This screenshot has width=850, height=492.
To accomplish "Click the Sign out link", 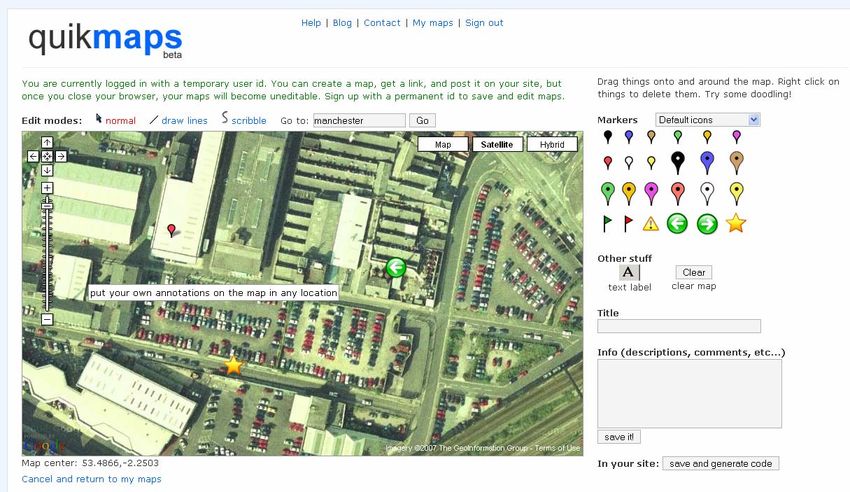I will pos(484,23).
